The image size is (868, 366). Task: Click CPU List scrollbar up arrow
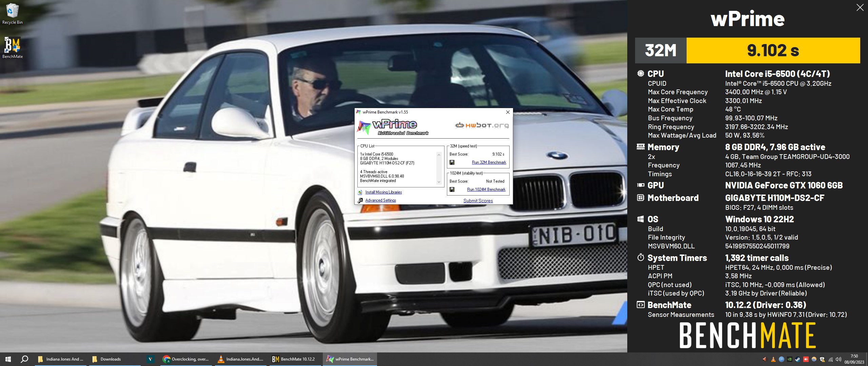click(x=439, y=155)
